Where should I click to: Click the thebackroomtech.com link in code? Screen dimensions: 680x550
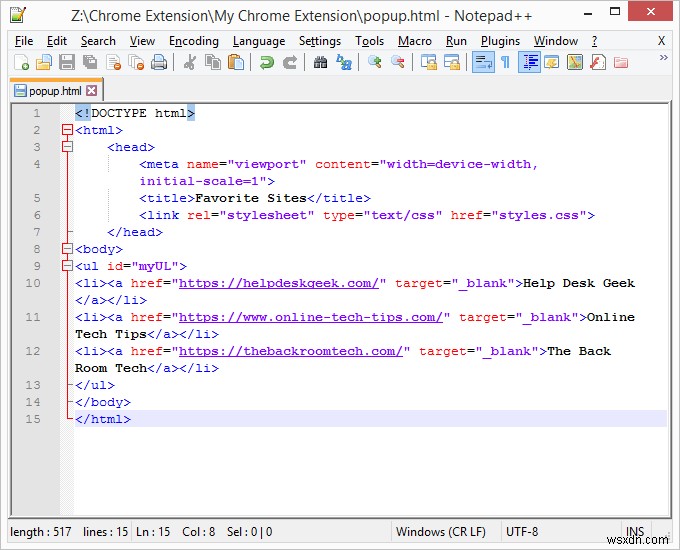tap(291, 351)
